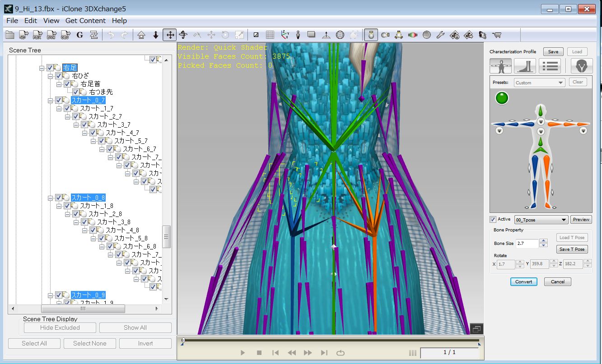Screen dimensions: 602x364
Task: Click the BVH export toolbar icon
Action: pyautogui.click(x=52, y=35)
